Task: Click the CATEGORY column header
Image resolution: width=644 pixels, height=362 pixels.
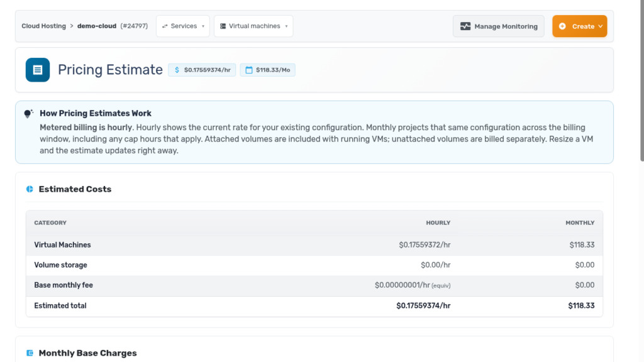Action: pyautogui.click(x=50, y=223)
